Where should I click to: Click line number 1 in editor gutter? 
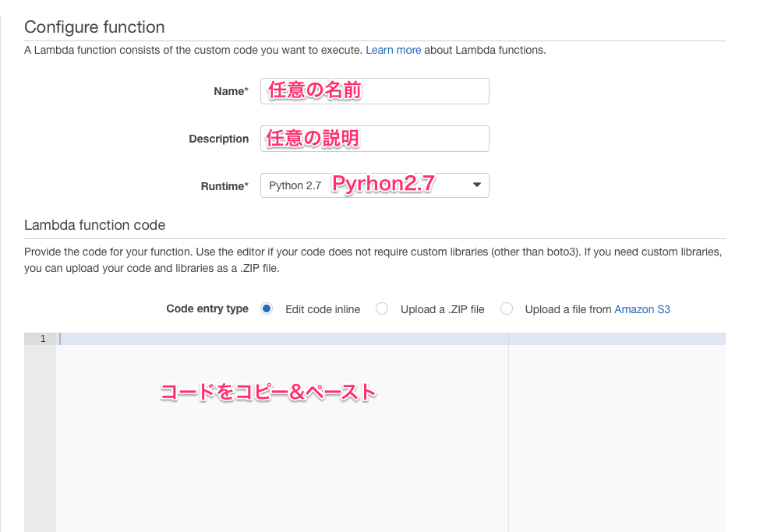coord(42,338)
